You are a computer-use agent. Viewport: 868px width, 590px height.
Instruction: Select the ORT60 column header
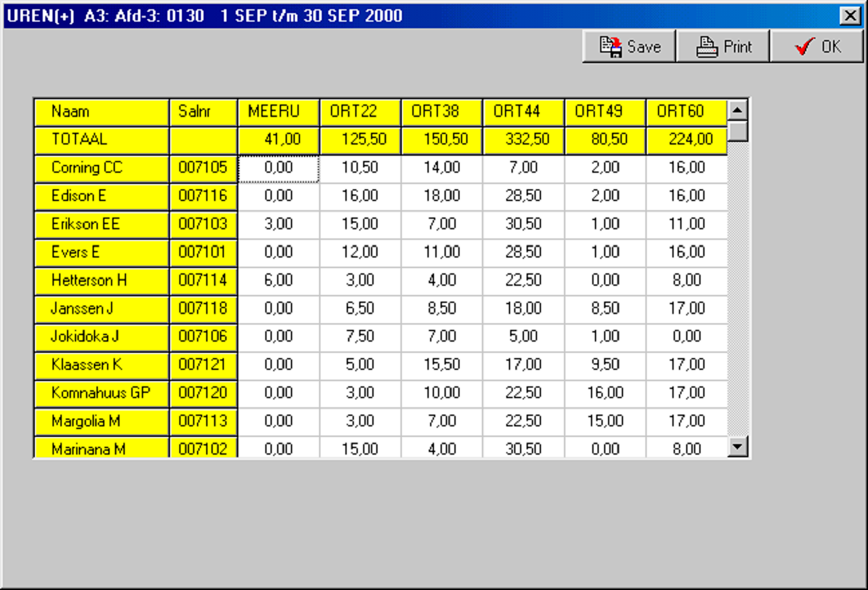[687, 112]
